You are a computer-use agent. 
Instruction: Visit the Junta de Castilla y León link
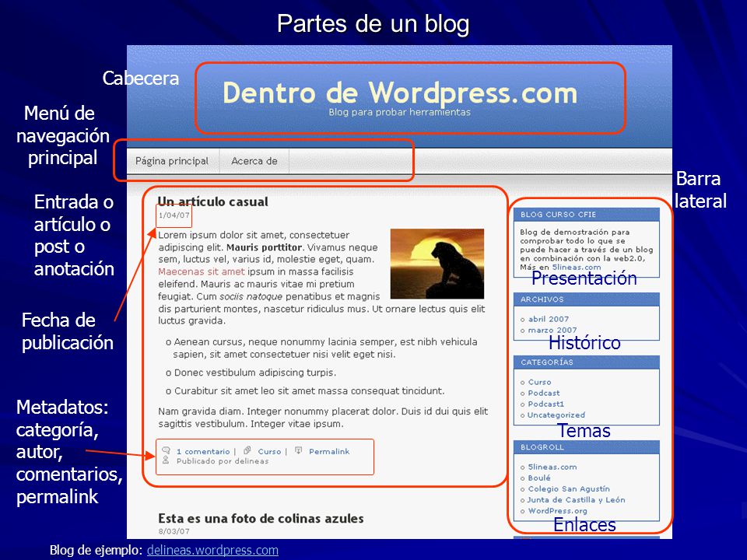pyautogui.click(x=576, y=500)
